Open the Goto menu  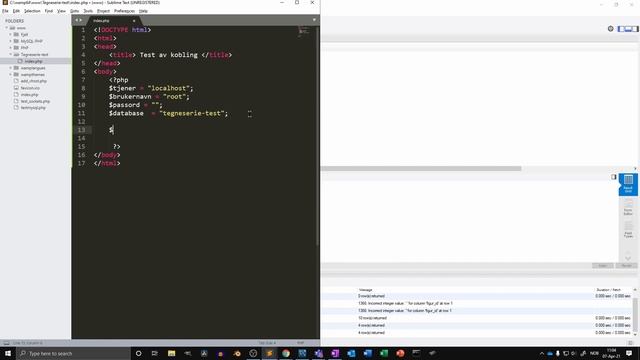[x=75, y=11]
